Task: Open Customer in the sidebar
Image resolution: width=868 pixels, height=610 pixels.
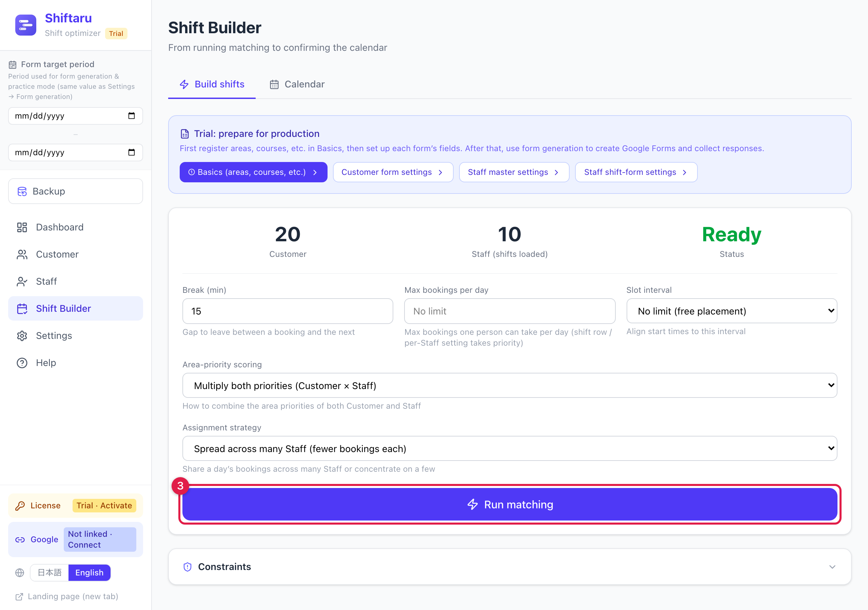Action: coord(76,255)
